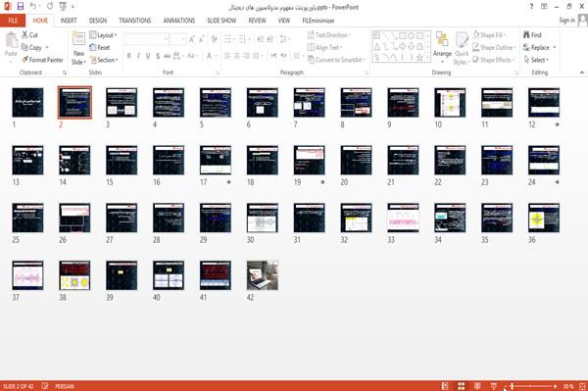The width and height of the screenshot is (588, 391).
Task: Switch to the VIEW tab
Action: tap(284, 21)
